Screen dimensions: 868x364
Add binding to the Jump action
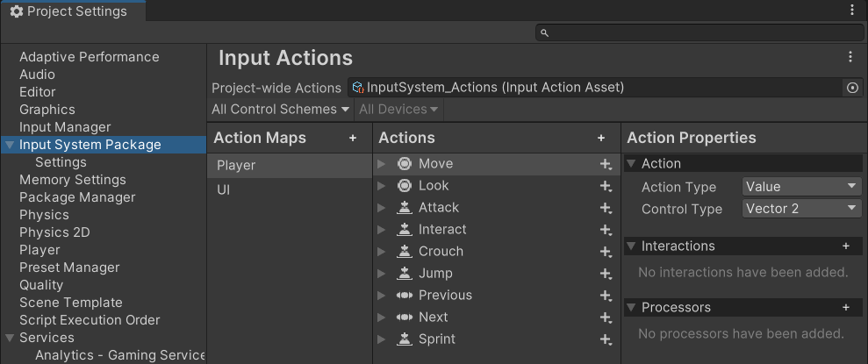coord(605,274)
